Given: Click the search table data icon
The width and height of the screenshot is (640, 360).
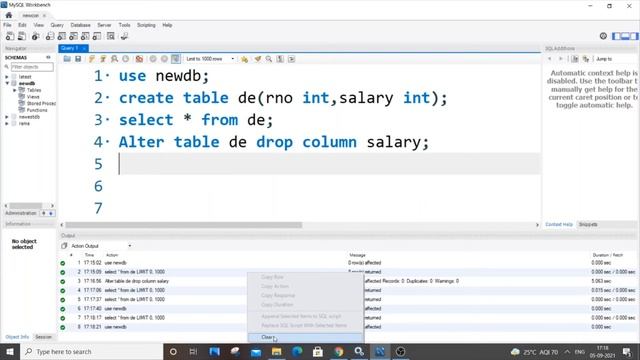Looking at the screenshot, I should click(111, 36).
